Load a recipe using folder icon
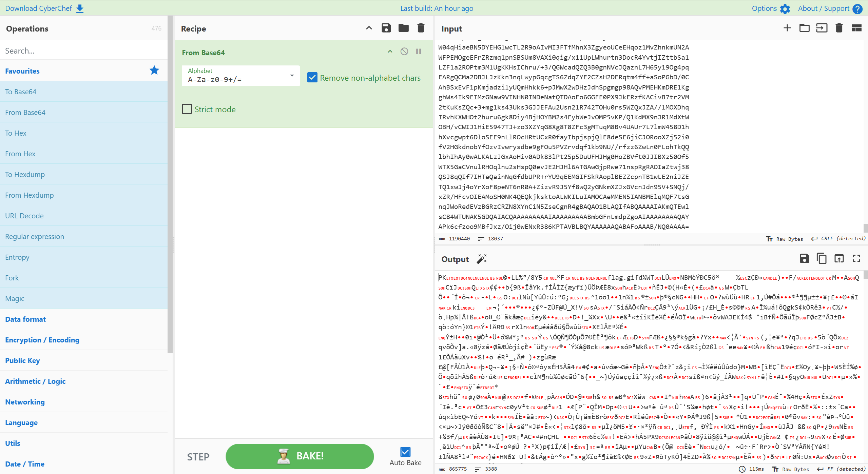868x474 pixels. 403,28
